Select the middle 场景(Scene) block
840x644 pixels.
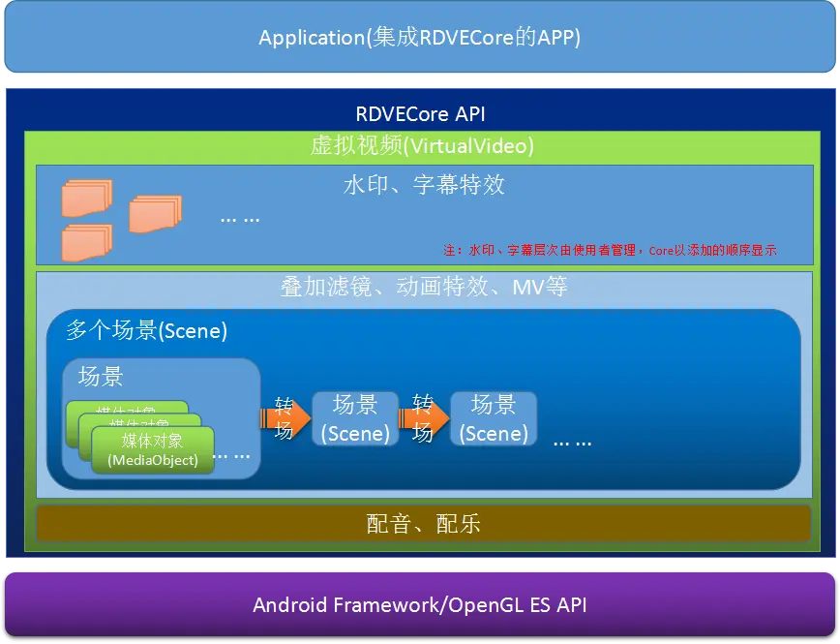tap(355, 418)
